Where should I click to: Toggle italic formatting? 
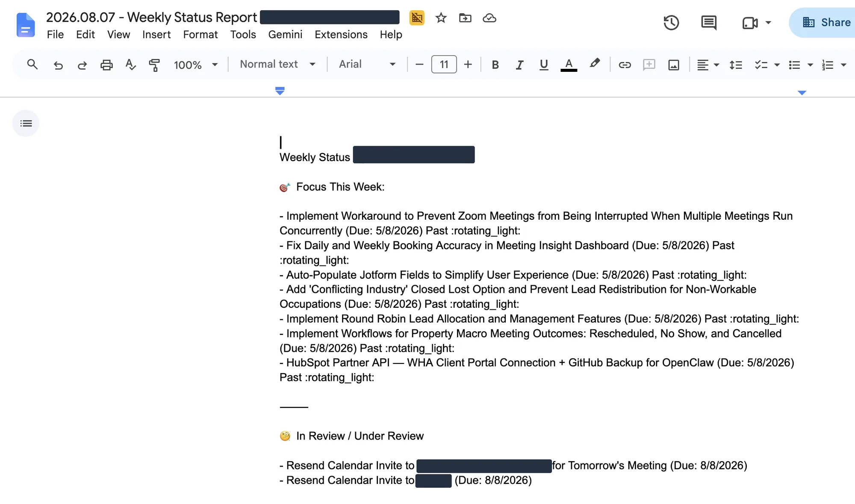(519, 65)
